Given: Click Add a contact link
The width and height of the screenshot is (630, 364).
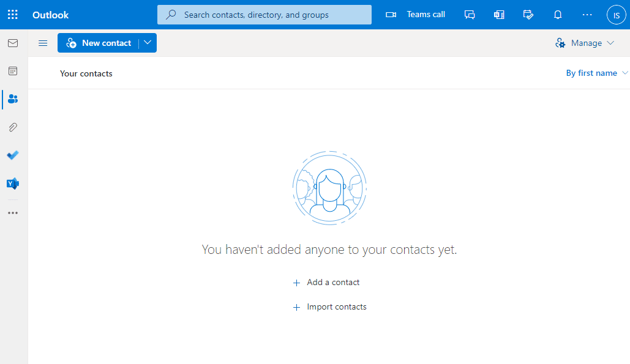Looking at the screenshot, I should click(326, 283).
